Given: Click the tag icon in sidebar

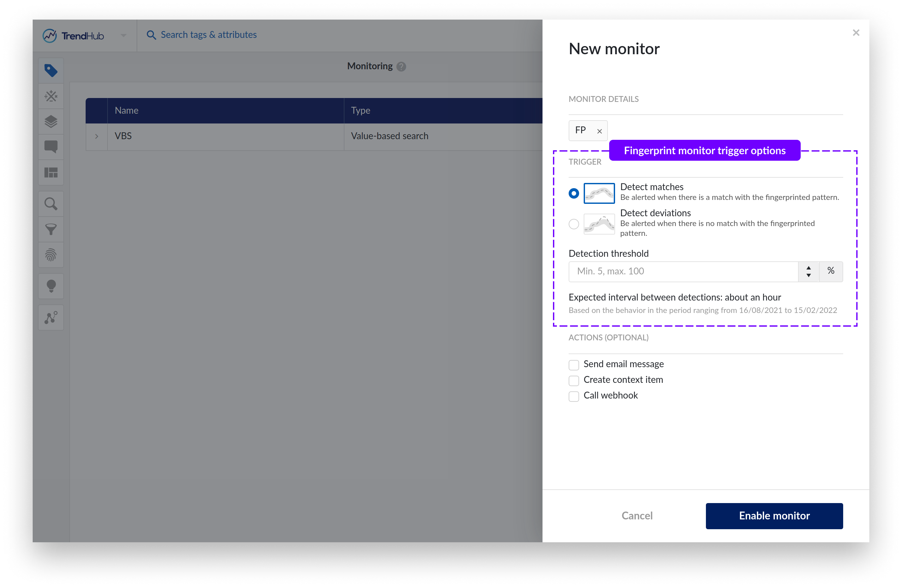Looking at the screenshot, I should click(51, 71).
